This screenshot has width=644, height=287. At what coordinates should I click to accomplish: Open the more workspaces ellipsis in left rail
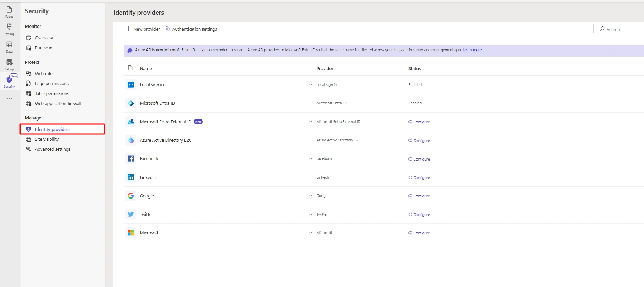[9, 99]
